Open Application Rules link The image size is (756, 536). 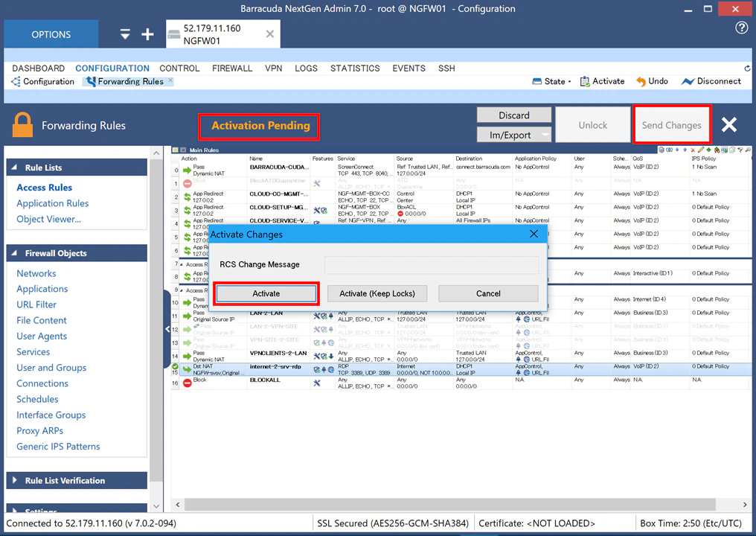53,203
